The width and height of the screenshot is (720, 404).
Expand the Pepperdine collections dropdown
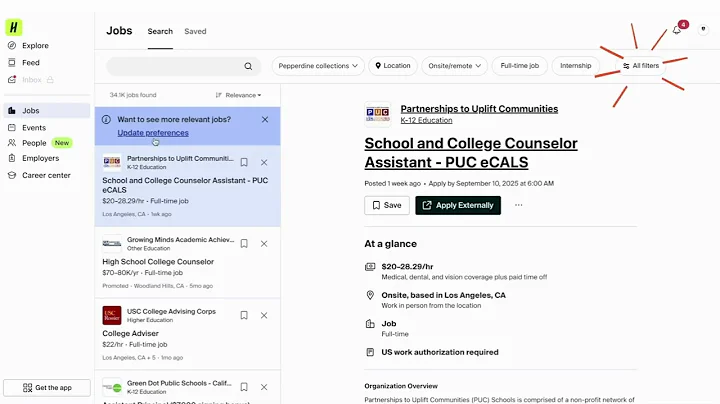pyautogui.click(x=318, y=66)
